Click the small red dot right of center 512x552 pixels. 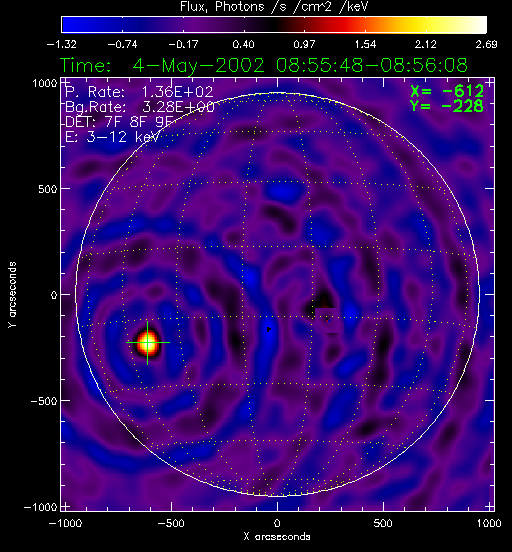click(327, 321)
